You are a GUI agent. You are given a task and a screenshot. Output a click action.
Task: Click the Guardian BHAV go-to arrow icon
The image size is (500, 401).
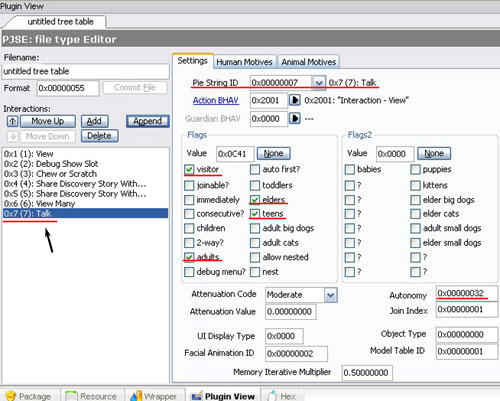pos(295,118)
